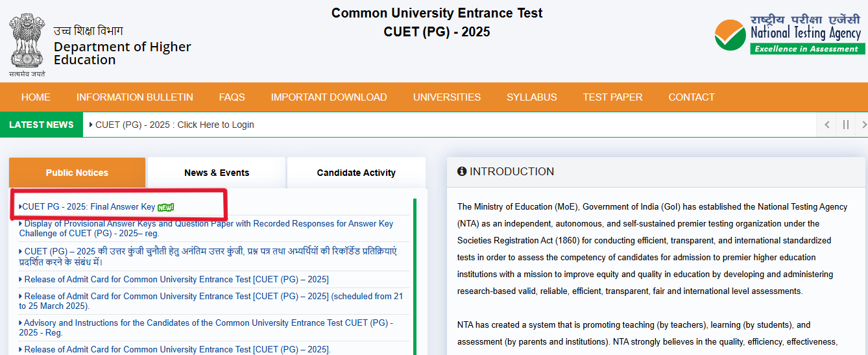Open the TEST PAPER menu item

point(612,97)
